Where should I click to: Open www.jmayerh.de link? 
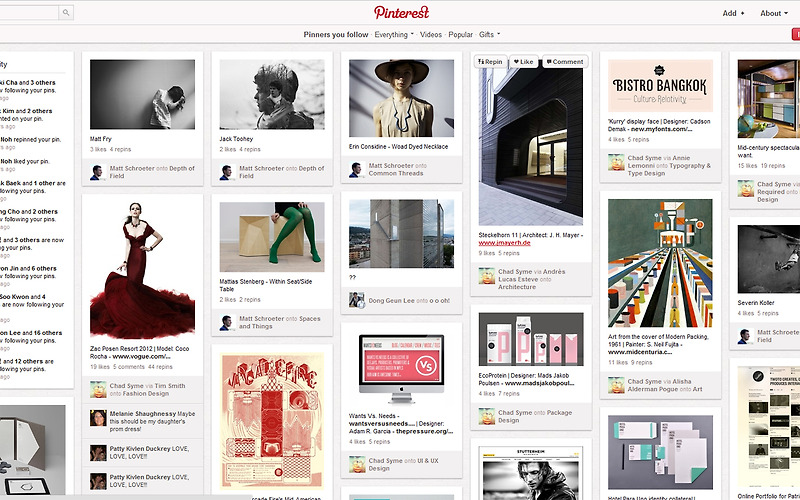click(504, 243)
